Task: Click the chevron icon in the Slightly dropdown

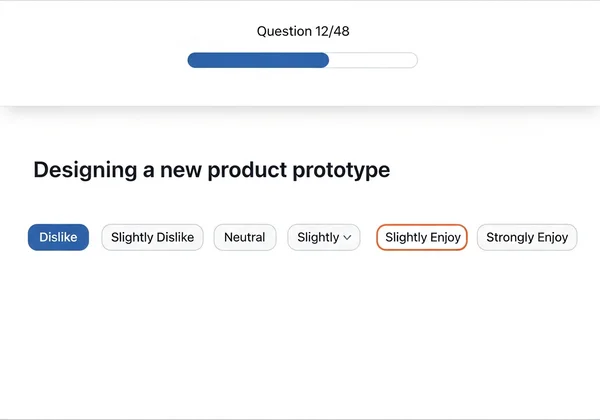Action: (347, 238)
